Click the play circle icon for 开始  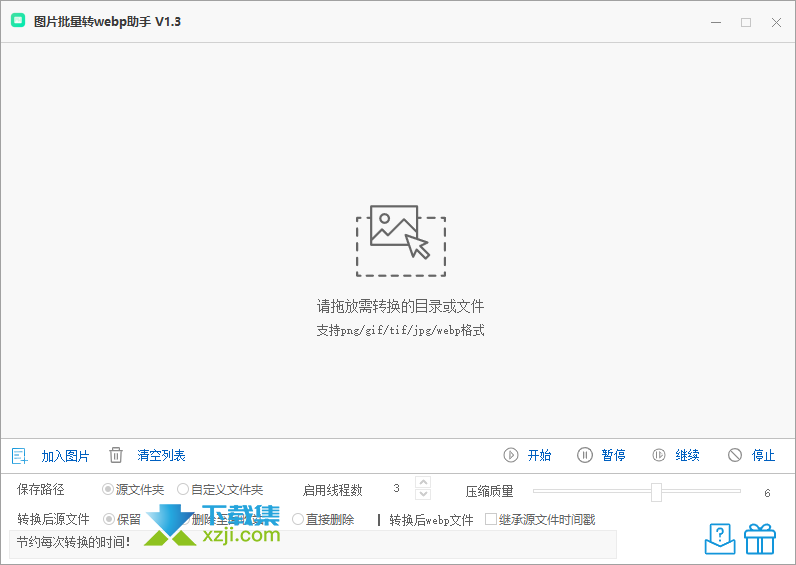tap(511, 455)
